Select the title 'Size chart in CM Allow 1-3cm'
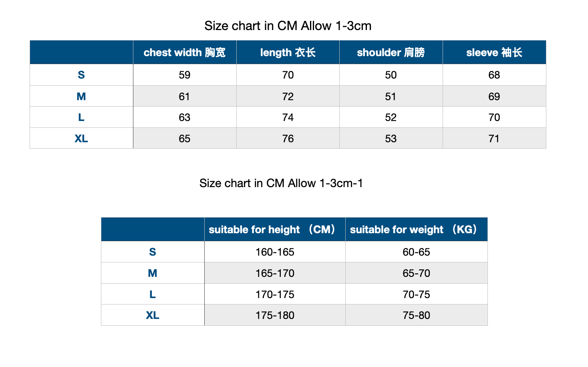 288,26
